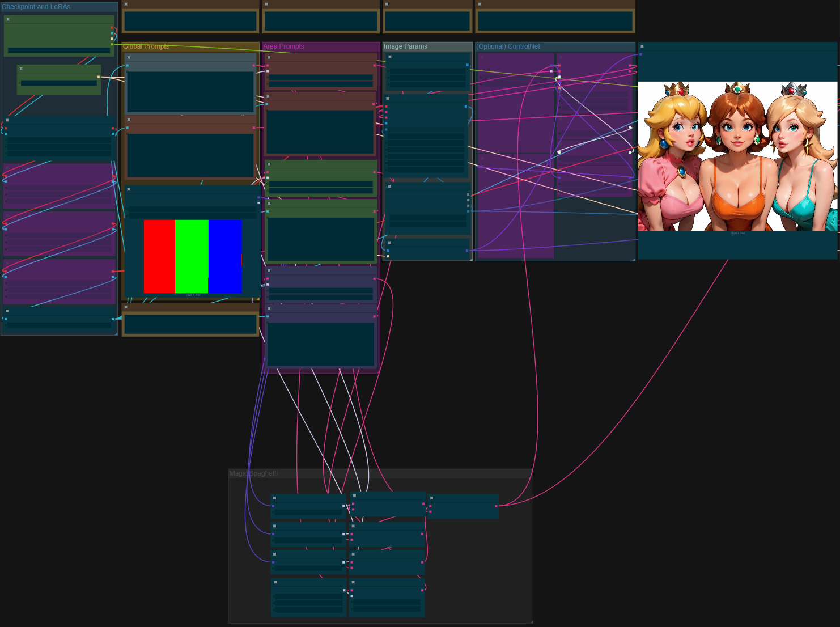Screen dimensions: 840x627
Task: Select the Global Prompts group title
Action: pyautogui.click(x=146, y=46)
